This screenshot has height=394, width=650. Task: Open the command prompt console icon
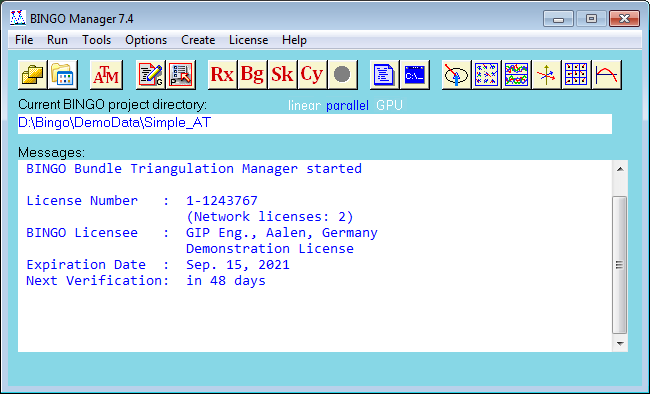pyautogui.click(x=415, y=75)
